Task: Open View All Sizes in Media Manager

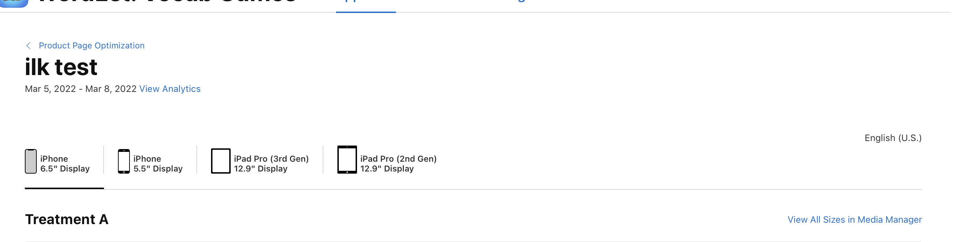Action: coord(854,220)
